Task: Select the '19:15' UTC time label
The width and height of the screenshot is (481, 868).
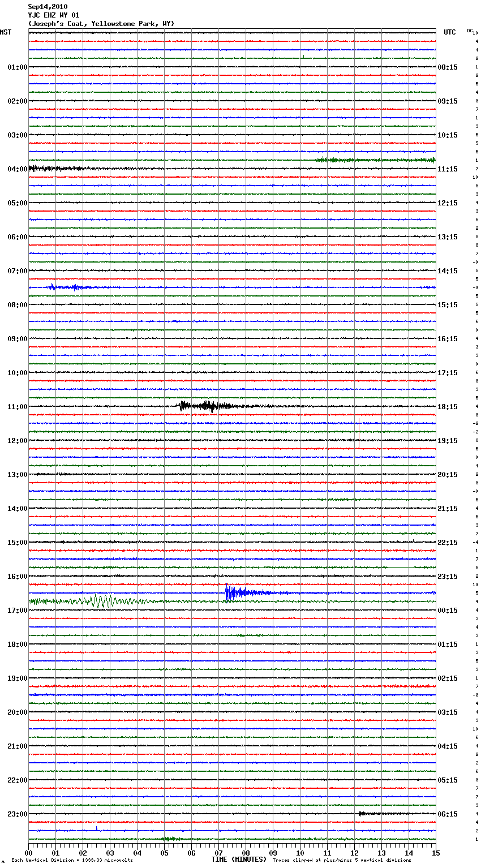Action: point(448,441)
